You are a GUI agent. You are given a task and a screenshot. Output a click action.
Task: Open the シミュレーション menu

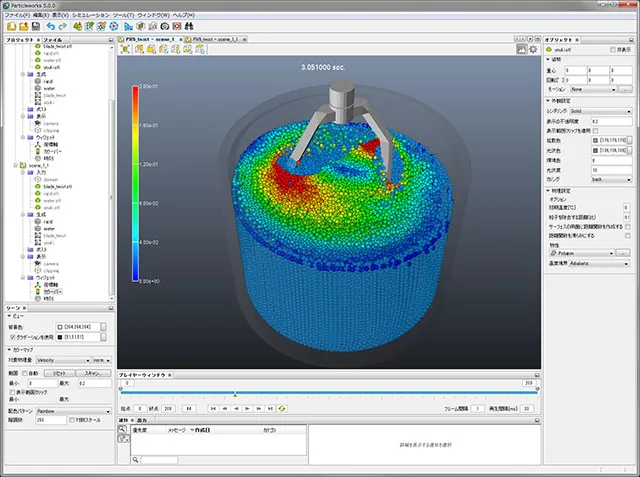(91, 15)
